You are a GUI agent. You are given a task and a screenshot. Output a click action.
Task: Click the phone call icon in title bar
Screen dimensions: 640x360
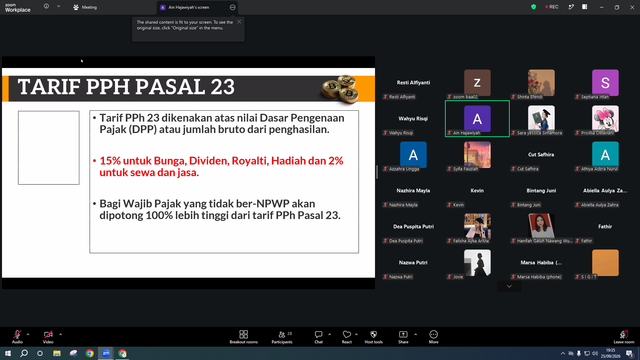click(571, 7)
